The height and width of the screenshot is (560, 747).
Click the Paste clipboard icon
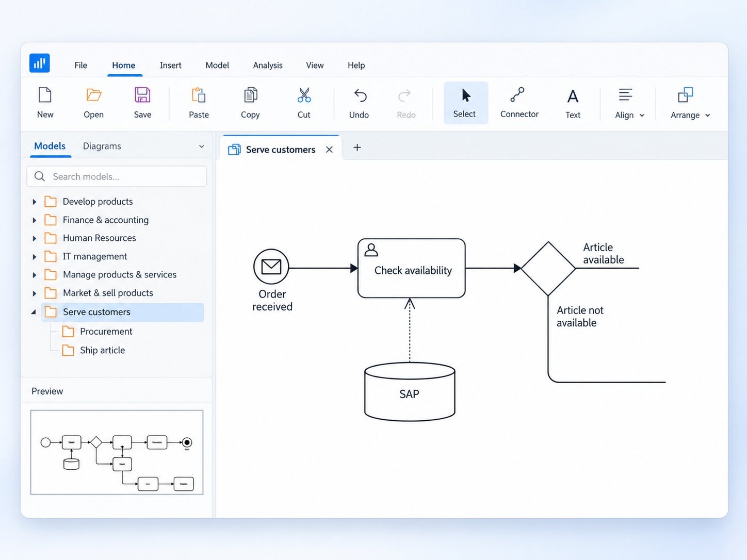(x=199, y=95)
